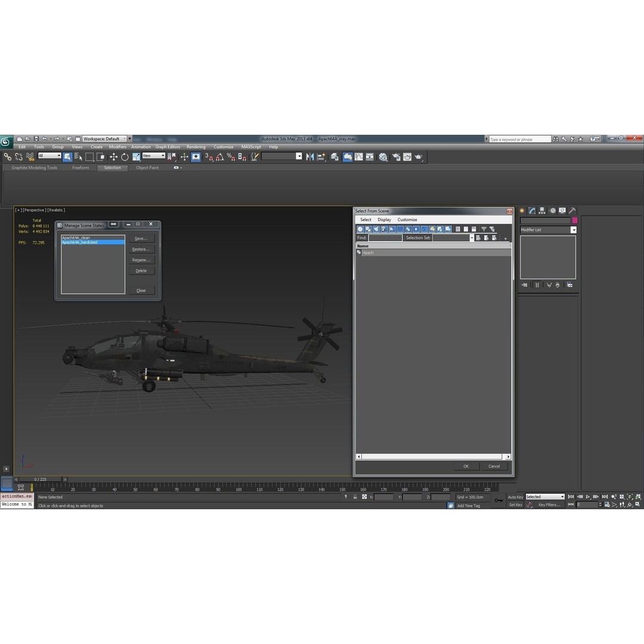The height and width of the screenshot is (644, 644).
Task: Activate the Select and Scale tool
Action: click(136, 157)
